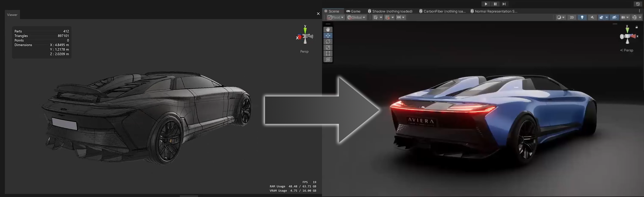644x197 pixels.
Task: Toggle hidden objects visibility in scene
Action: point(614,17)
